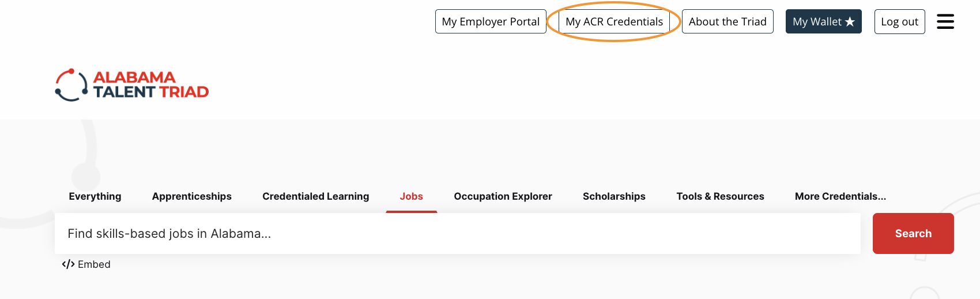Screen dimensions: 980x299
Task: Click the Embed code brackets icon
Action: click(68, 264)
